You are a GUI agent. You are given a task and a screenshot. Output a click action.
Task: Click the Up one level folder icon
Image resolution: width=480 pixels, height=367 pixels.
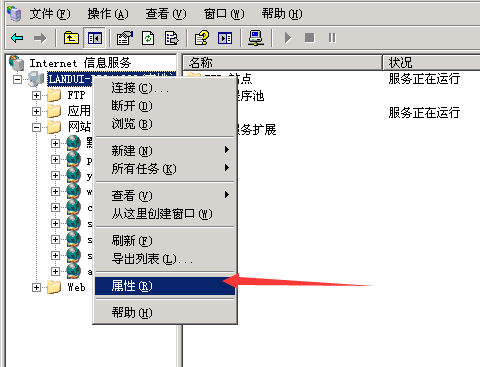tap(71, 38)
